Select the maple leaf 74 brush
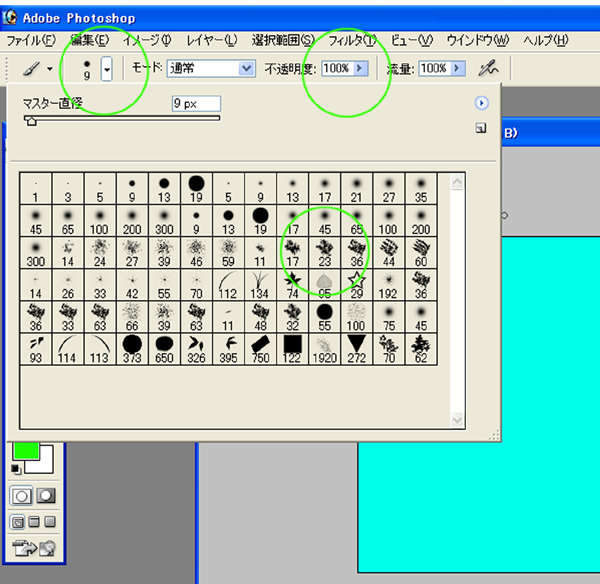The height and width of the screenshot is (584, 600). click(293, 285)
